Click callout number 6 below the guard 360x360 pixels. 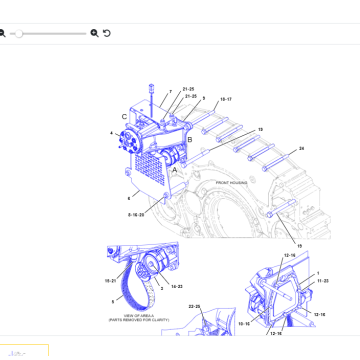point(129,199)
